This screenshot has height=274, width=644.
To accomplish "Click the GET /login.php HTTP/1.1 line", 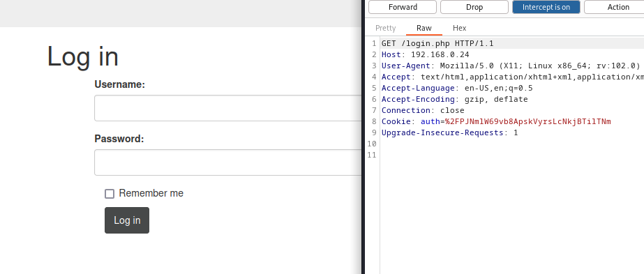I will (437, 43).
